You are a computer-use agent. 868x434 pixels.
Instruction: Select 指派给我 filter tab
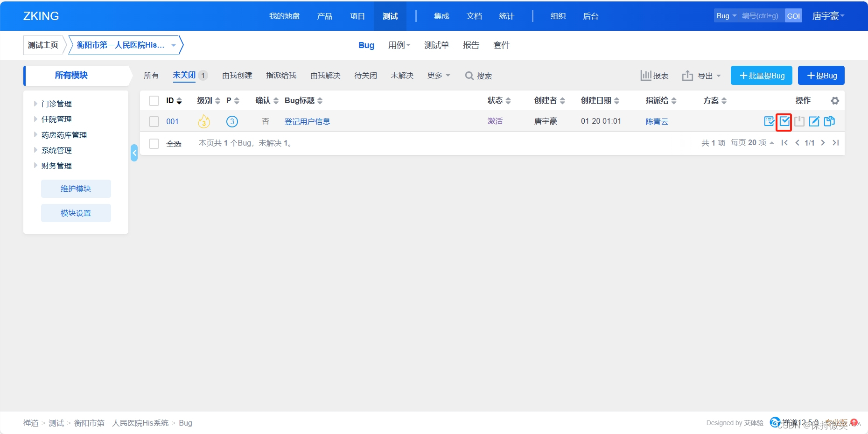click(x=281, y=76)
